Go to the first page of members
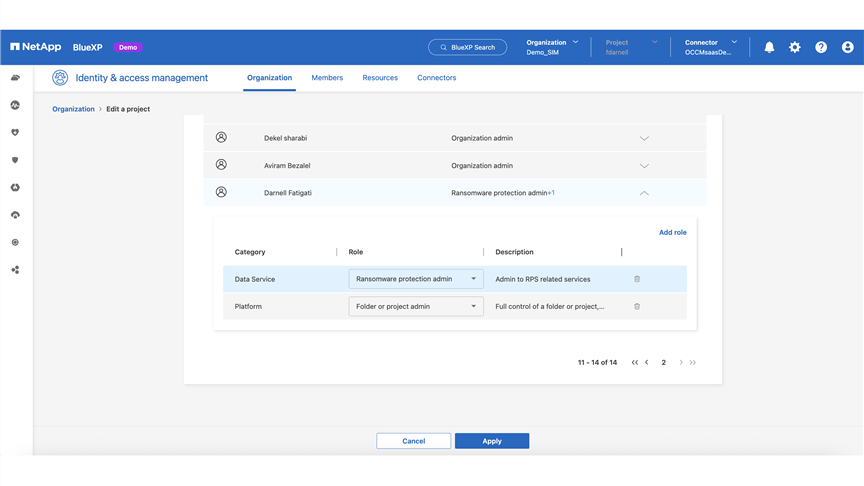 pyautogui.click(x=635, y=363)
